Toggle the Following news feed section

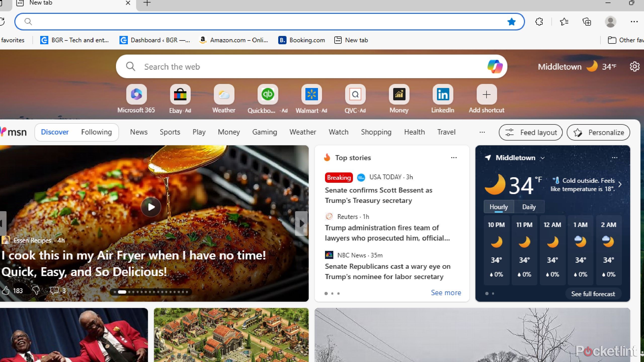[x=96, y=132]
